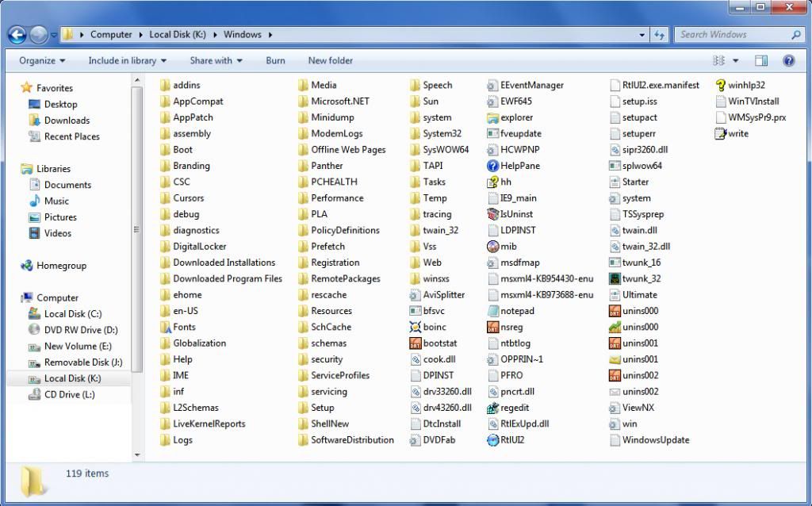Select the 'Downloaded Program Files' folder name
This screenshot has height=506, width=812.
click(x=228, y=278)
